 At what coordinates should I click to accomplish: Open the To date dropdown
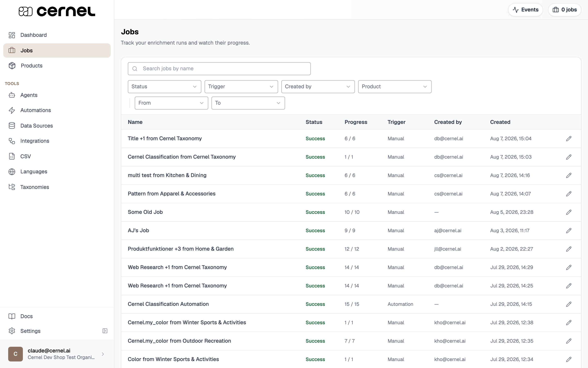[x=248, y=103]
